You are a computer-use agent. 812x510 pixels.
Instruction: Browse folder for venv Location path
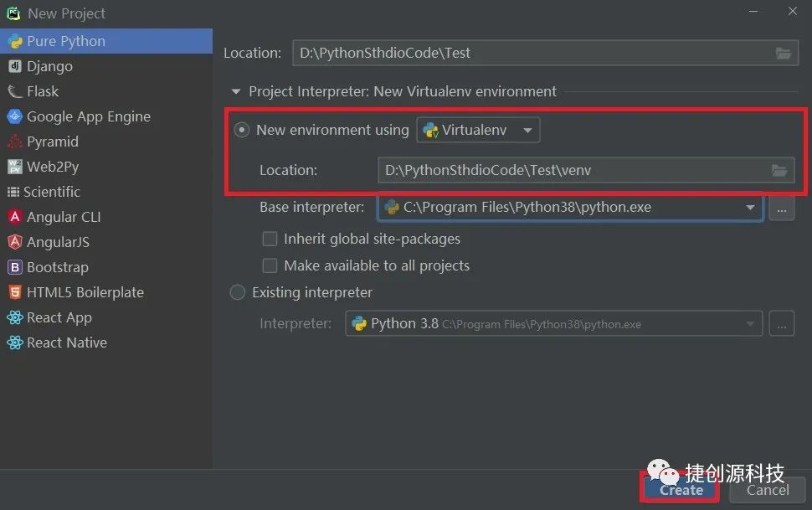[779, 170]
